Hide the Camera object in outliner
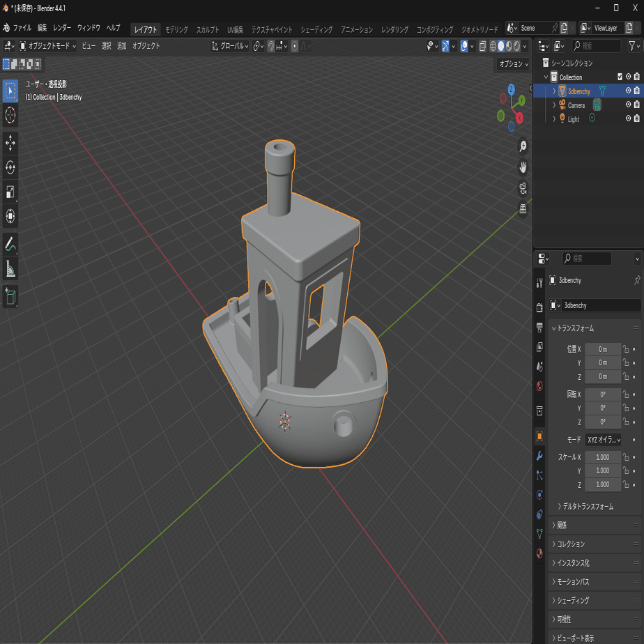644x644 pixels. [628, 105]
